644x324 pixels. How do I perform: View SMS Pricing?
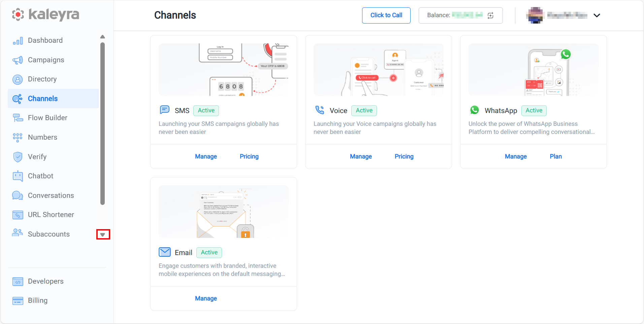[249, 156]
